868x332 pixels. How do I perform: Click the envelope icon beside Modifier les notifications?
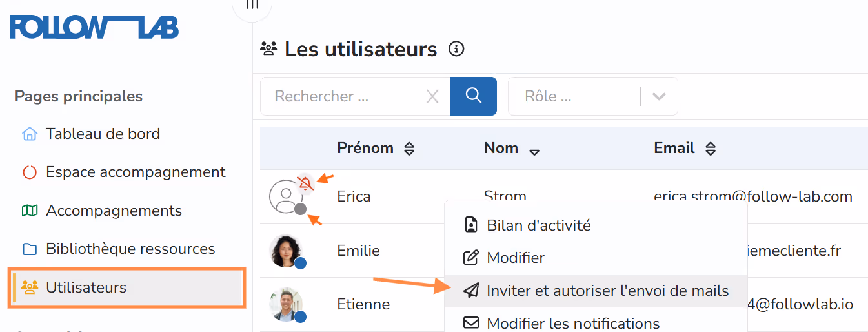click(x=472, y=322)
